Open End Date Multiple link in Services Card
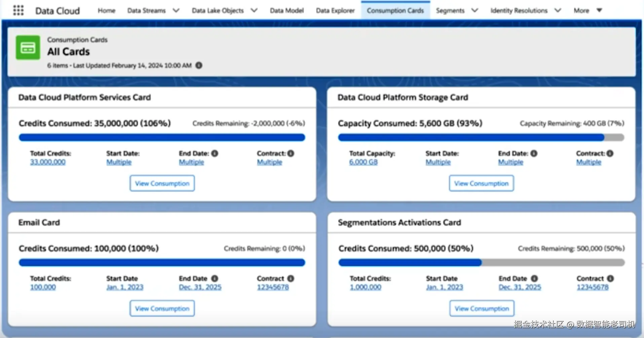This screenshot has width=644, height=338. [x=191, y=162]
